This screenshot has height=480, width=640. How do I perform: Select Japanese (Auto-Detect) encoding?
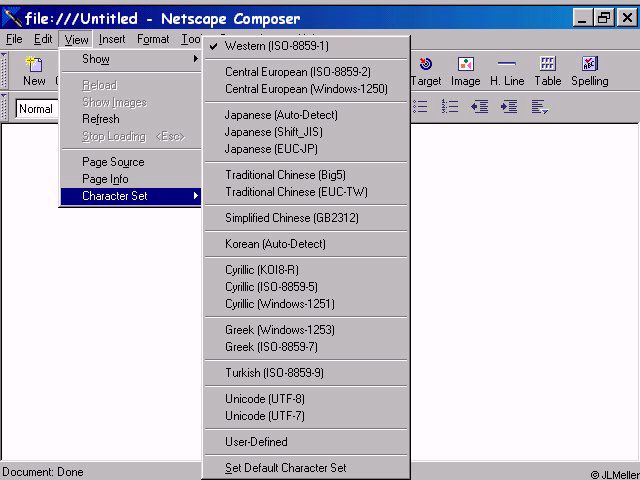coord(306,115)
